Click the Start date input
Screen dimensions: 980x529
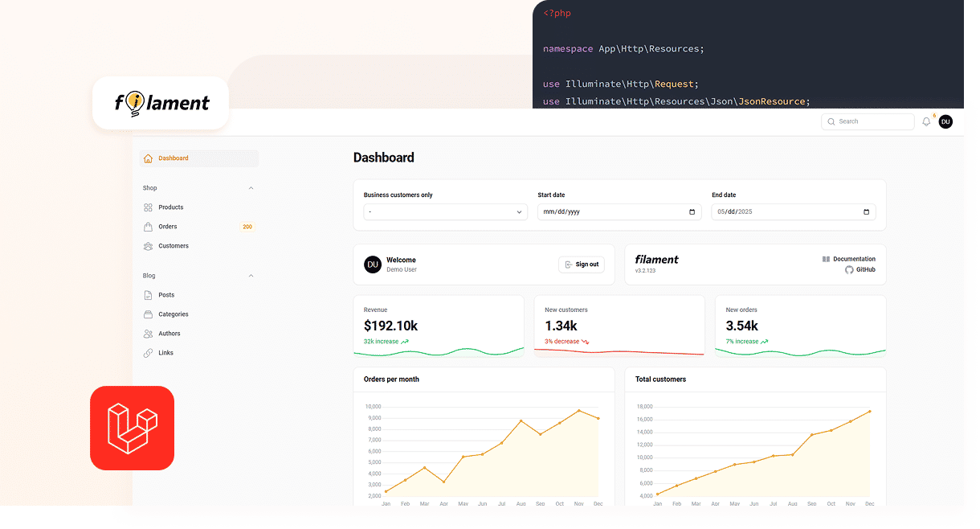[619, 212]
